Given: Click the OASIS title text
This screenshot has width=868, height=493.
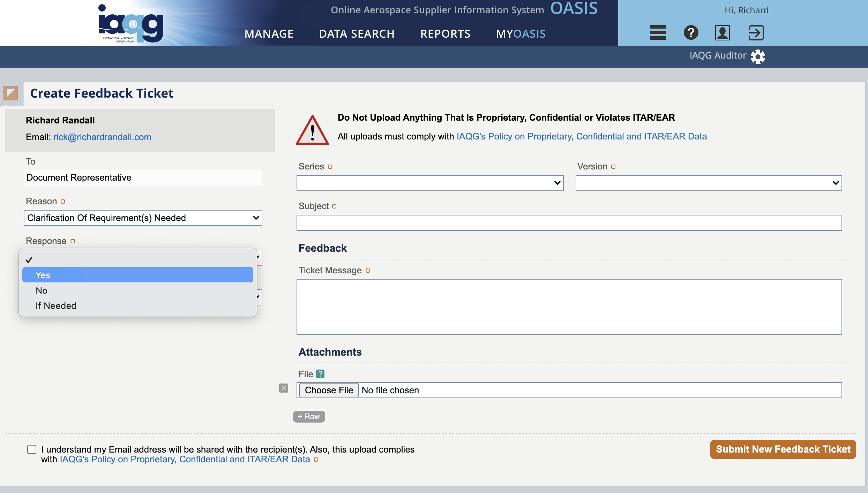Looking at the screenshot, I should pos(574,8).
